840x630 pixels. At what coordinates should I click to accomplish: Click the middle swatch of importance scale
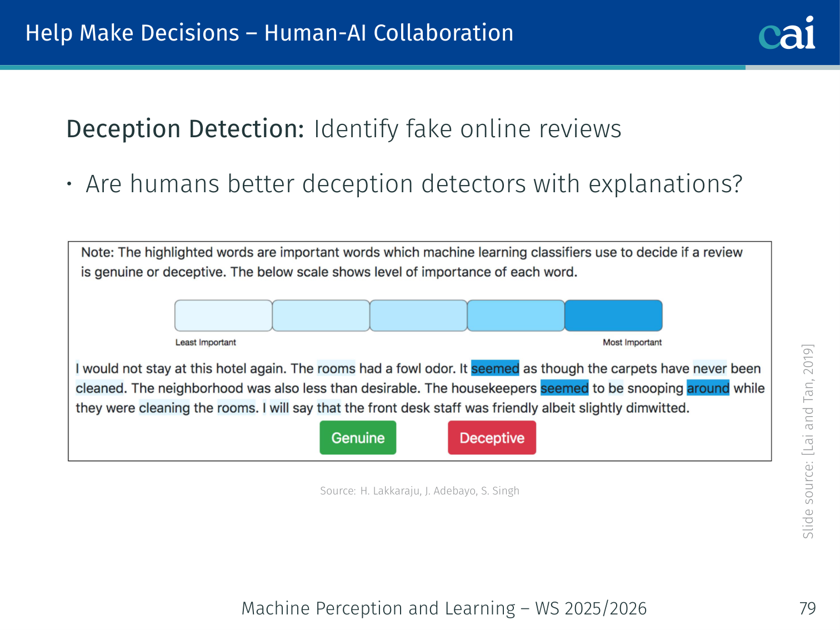click(418, 316)
